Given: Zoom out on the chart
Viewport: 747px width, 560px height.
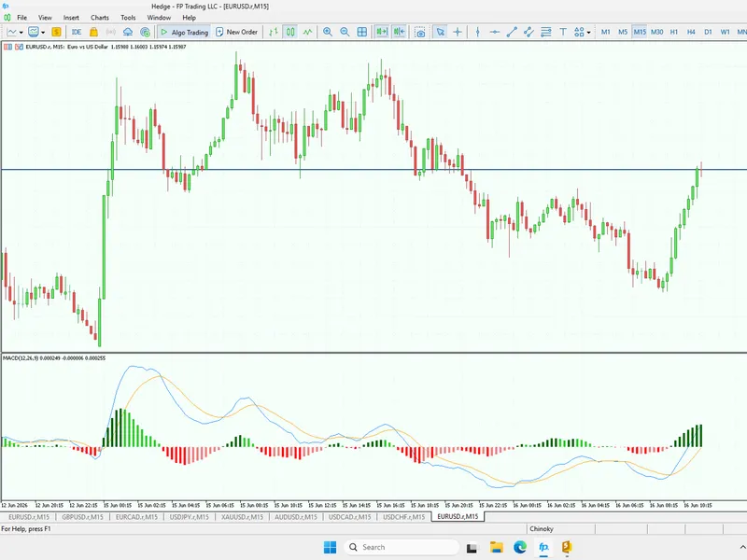Looking at the screenshot, I should pos(345,32).
